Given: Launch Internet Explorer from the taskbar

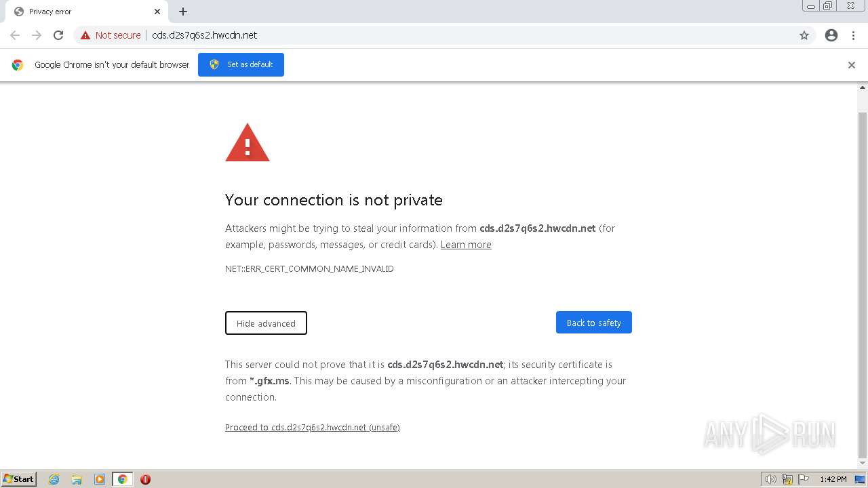Looking at the screenshot, I should (54, 479).
